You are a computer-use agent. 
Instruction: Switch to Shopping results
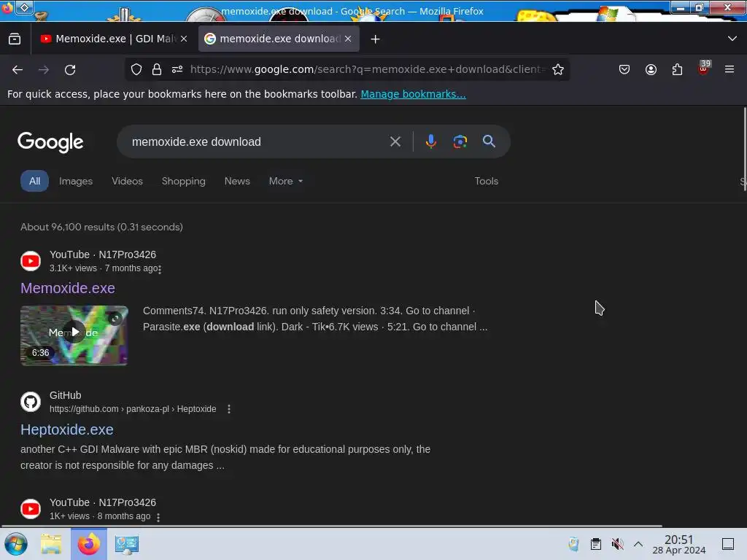[183, 181]
